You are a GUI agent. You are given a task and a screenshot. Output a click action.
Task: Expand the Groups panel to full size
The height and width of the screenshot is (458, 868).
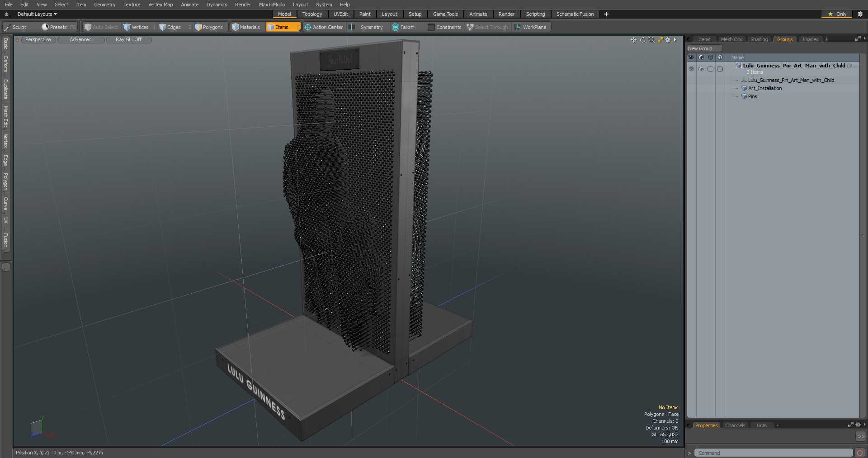(857, 39)
